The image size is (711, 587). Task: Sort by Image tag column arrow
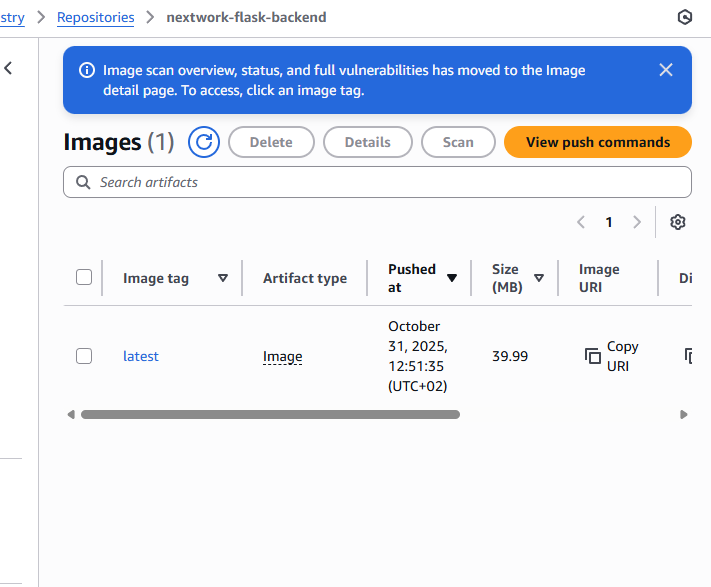click(223, 278)
